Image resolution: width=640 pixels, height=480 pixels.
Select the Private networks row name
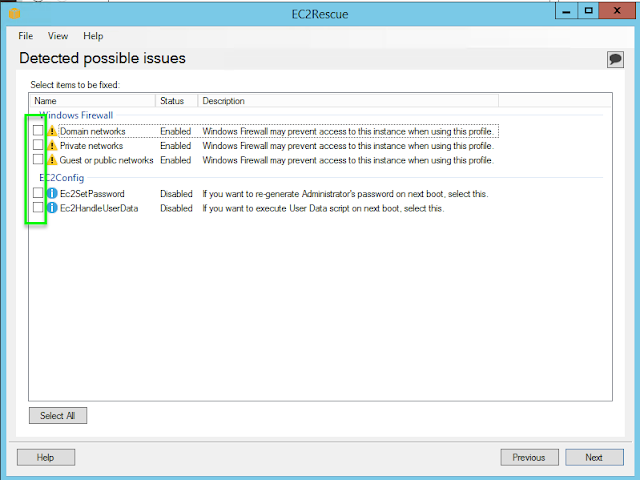(91, 146)
